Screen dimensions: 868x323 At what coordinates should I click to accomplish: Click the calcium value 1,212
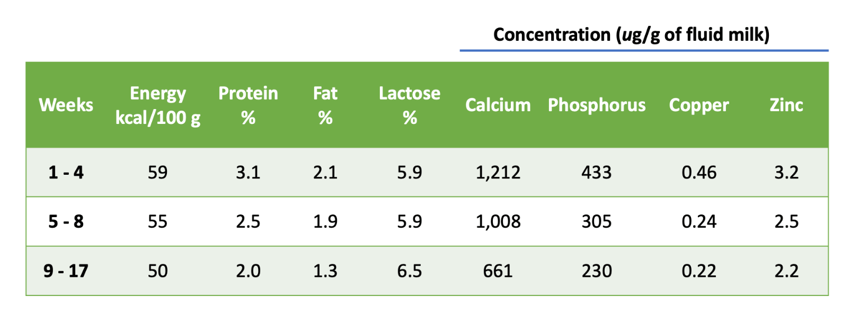point(498,173)
